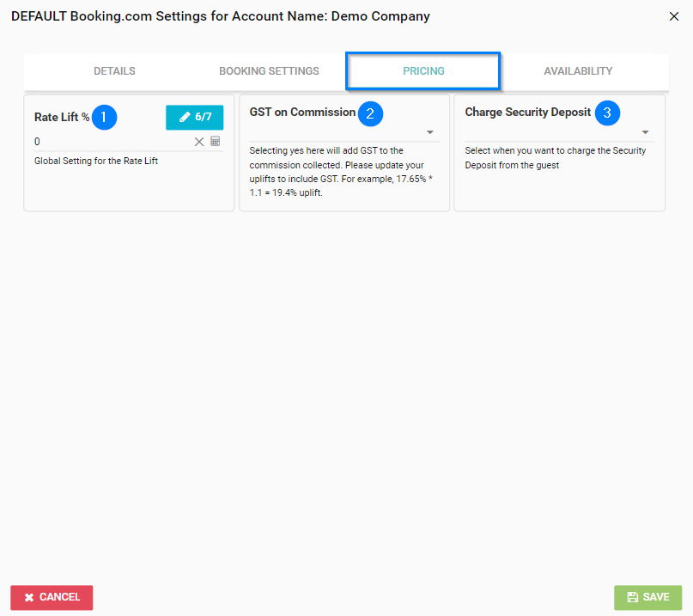The width and height of the screenshot is (693, 616).
Task: Expand the GST on Commission dropdown arrow
Action: coord(429,133)
